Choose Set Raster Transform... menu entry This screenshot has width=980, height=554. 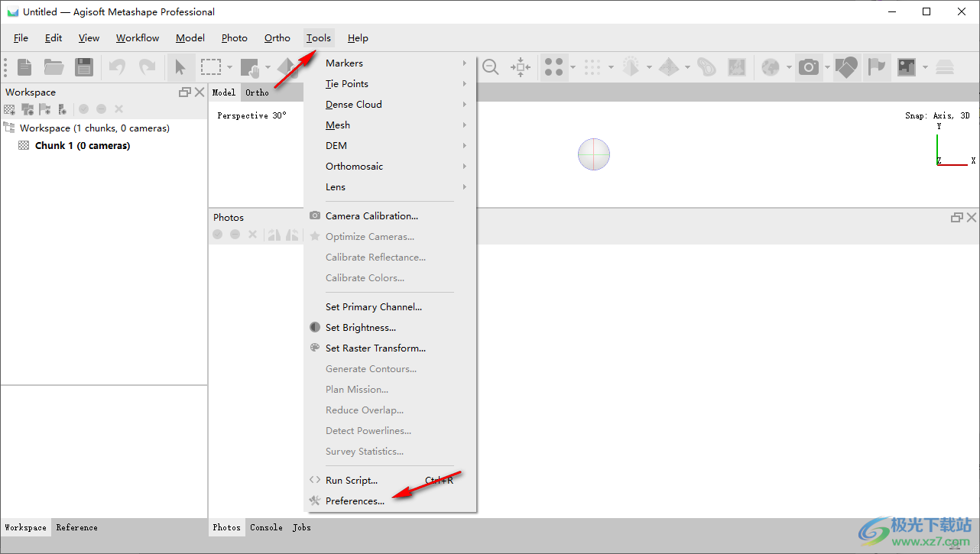click(x=390, y=348)
